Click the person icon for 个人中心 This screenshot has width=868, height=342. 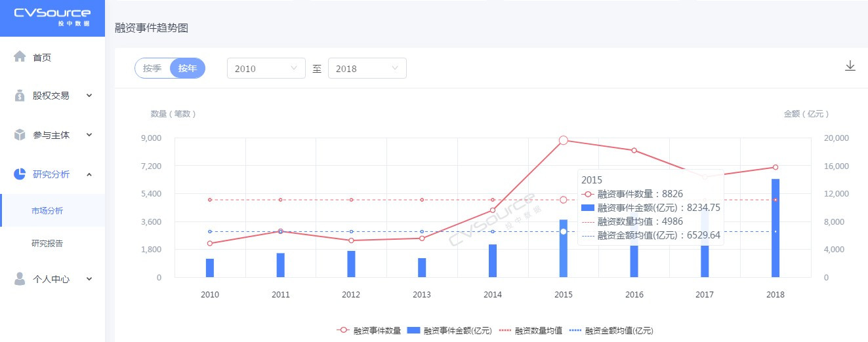coord(20,279)
